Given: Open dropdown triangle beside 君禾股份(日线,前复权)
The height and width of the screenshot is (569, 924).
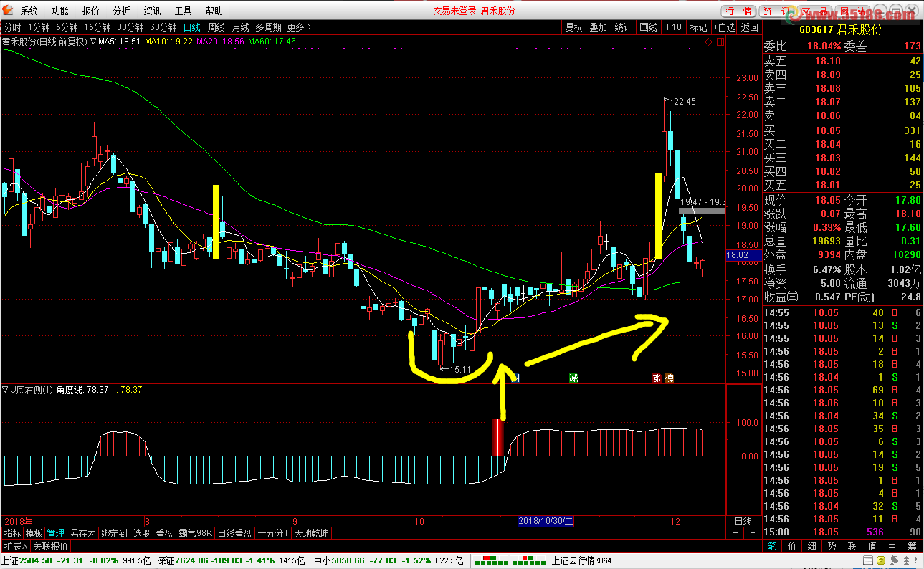Looking at the screenshot, I should point(93,42).
